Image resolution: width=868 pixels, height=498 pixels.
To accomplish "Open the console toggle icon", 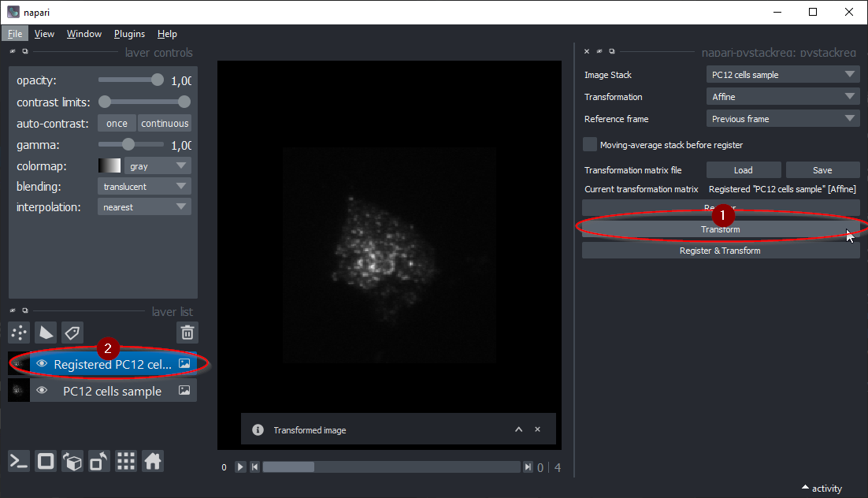I will click(x=20, y=462).
